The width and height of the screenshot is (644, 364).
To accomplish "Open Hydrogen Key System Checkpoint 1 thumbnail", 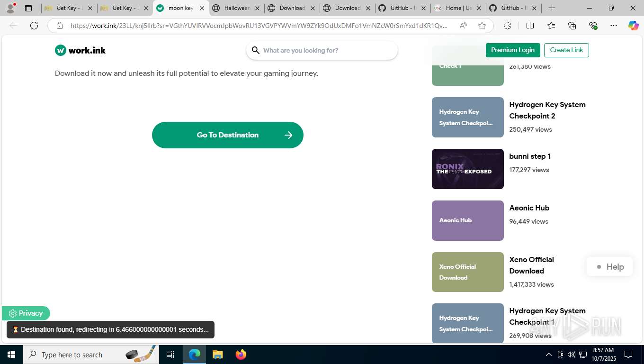I will (x=468, y=323).
